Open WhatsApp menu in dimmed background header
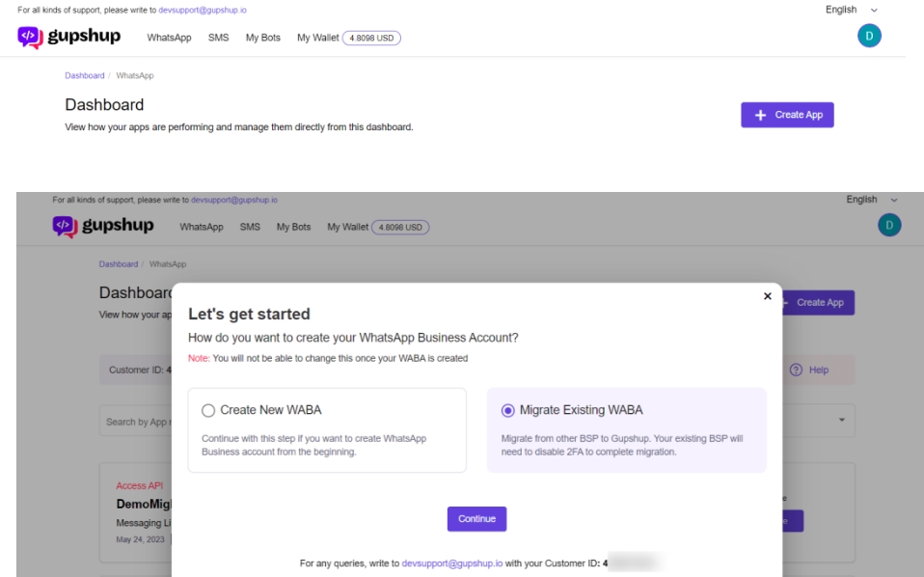Screen dimensions: 924x577 (202, 227)
